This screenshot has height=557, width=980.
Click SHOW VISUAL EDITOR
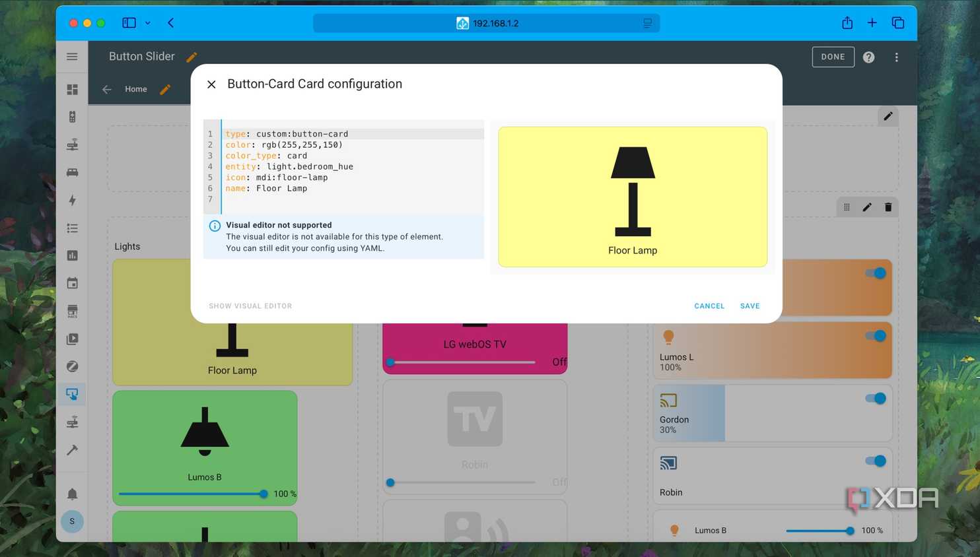pyautogui.click(x=250, y=306)
